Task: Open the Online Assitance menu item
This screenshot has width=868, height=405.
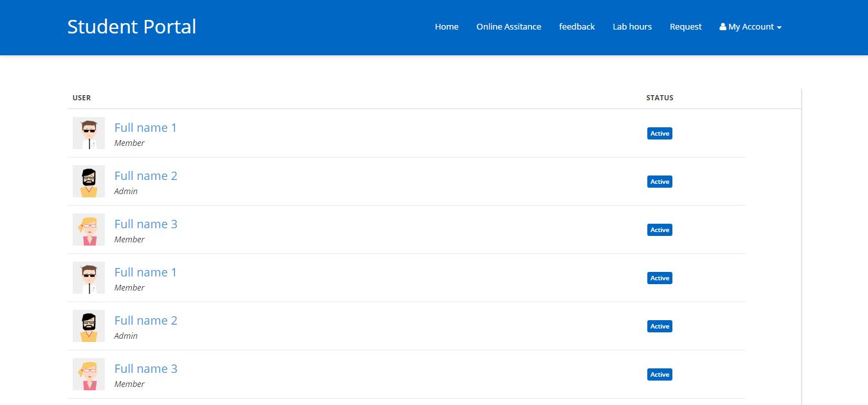Action: pyautogui.click(x=508, y=27)
